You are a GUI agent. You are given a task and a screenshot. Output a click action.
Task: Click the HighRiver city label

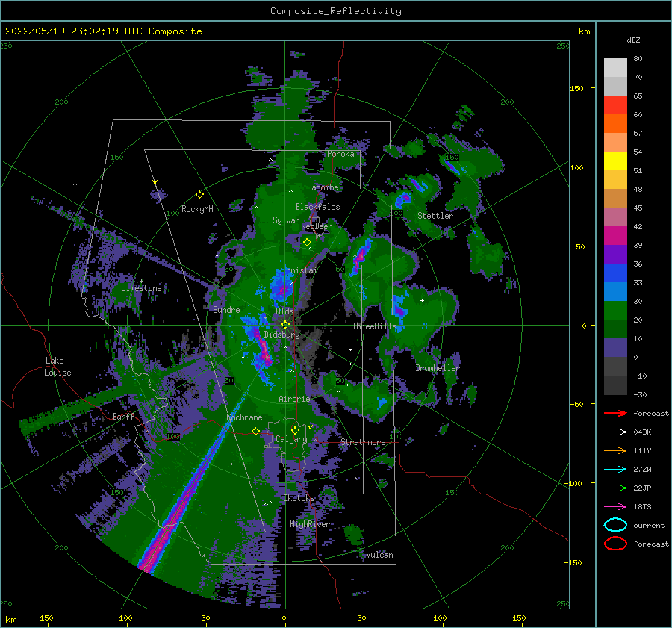310,524
